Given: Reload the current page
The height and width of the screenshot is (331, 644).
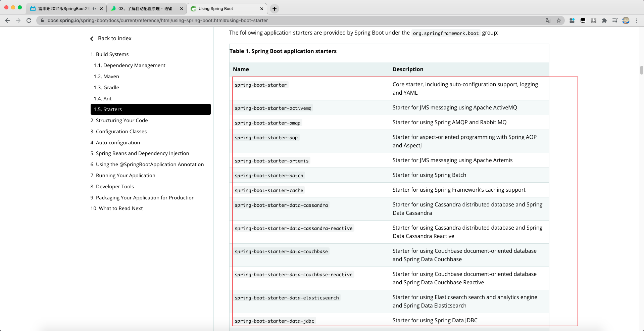Looking at the screenshot, I should pos(29,20).
